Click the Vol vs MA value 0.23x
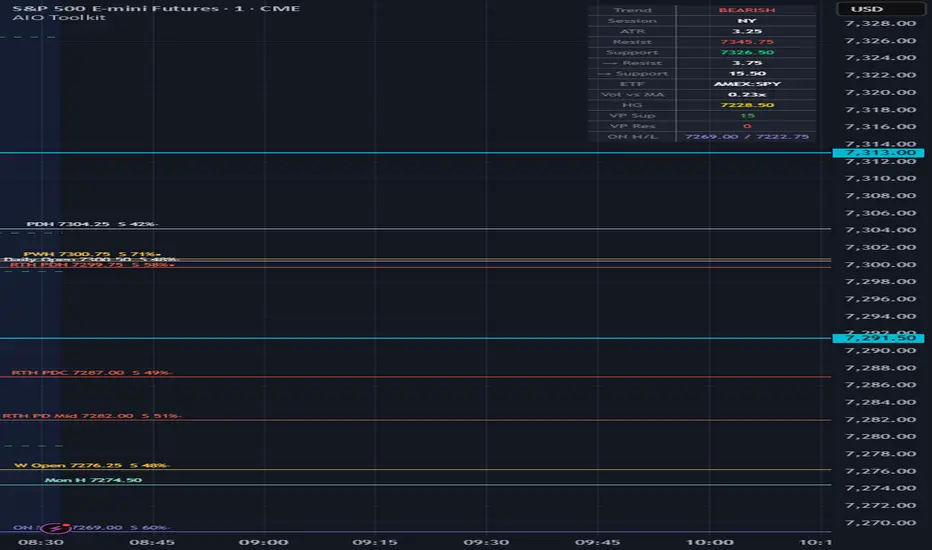The height and width of the screenshot is (550, 932). [747, 95]
